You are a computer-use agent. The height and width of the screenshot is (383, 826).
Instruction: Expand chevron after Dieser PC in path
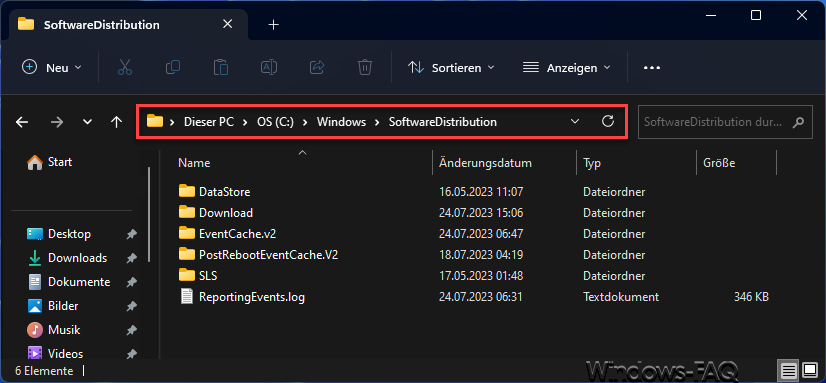pos(244,122)
